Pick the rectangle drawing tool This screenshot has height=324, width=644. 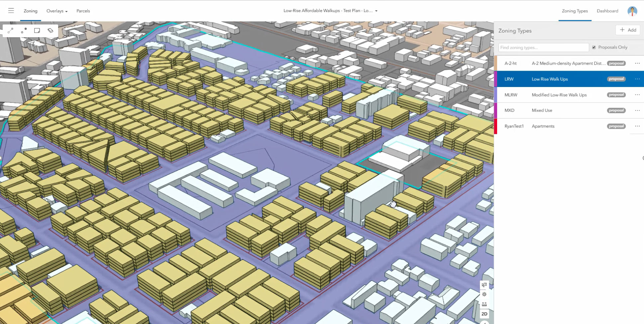pos(37,31)
